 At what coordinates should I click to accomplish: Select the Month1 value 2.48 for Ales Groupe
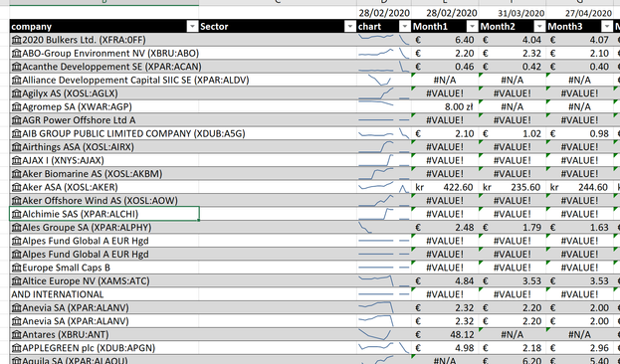coord(445,228)
